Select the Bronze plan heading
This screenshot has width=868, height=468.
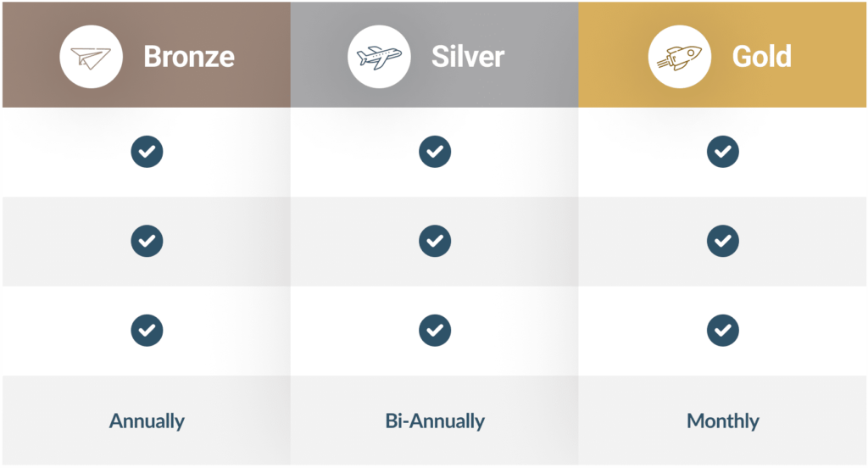pyautogui.click(x=188, y=56)
